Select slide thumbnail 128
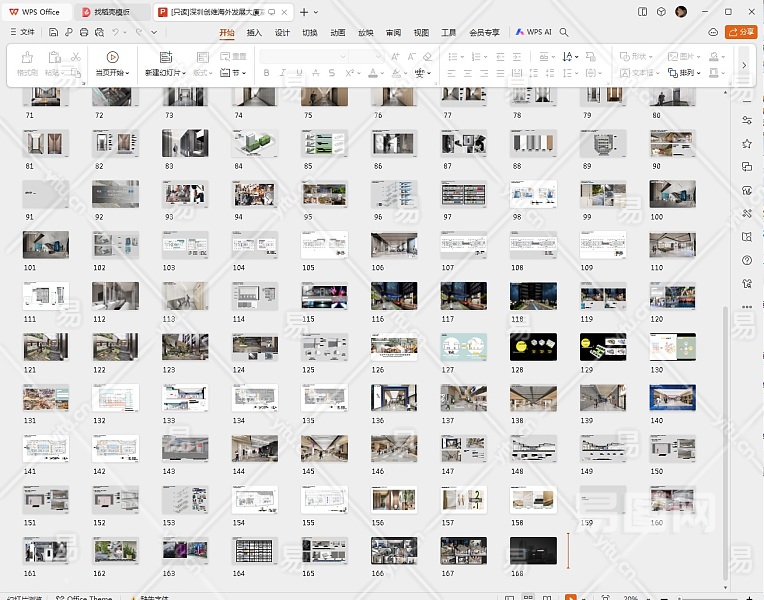Image resolution: width=764 pixels, height=600 pixels. click(x=533, y=347)
